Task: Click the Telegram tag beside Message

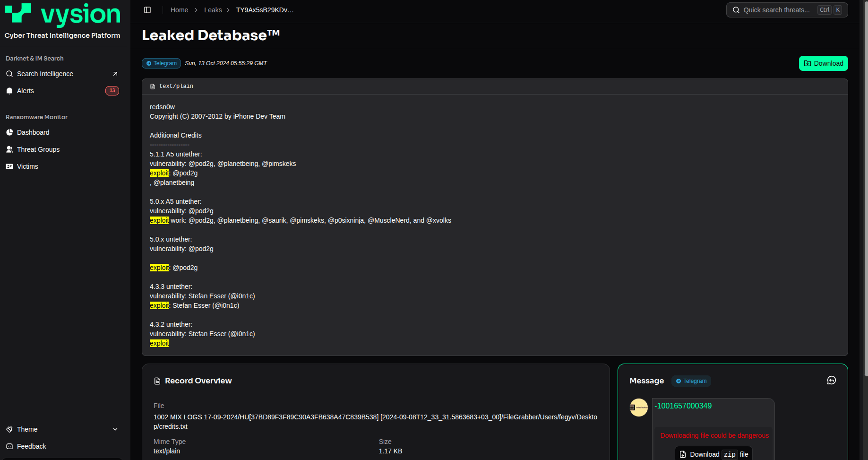Action: [691, 381]
